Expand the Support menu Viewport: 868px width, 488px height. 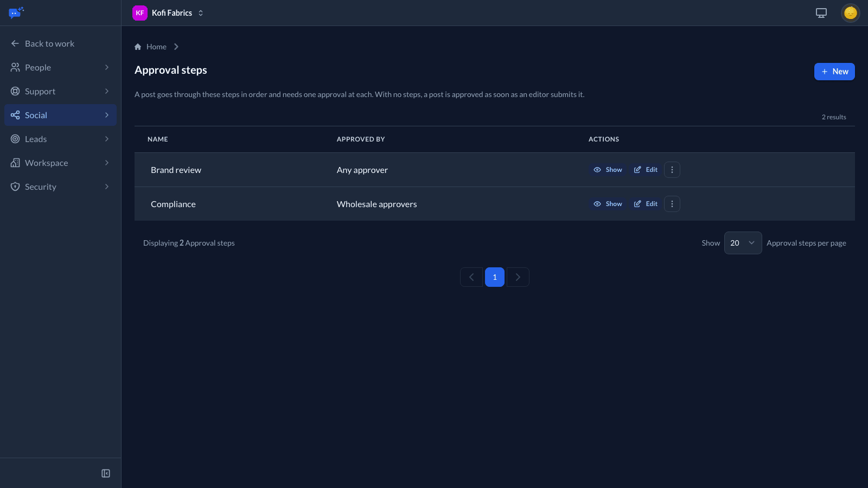pyautogui.click(x=60, y=91)
